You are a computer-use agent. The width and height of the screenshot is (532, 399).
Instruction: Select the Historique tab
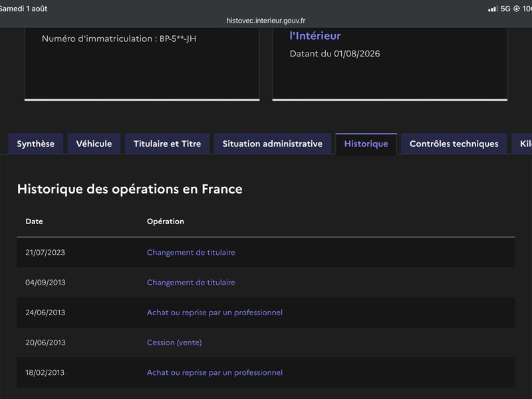pos(366,144)
